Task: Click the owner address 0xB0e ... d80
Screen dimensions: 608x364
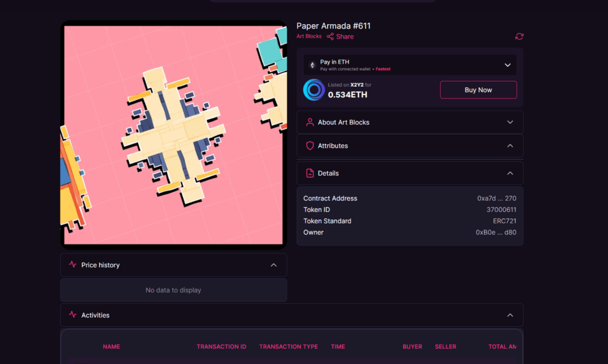Action: click(495, 233)
